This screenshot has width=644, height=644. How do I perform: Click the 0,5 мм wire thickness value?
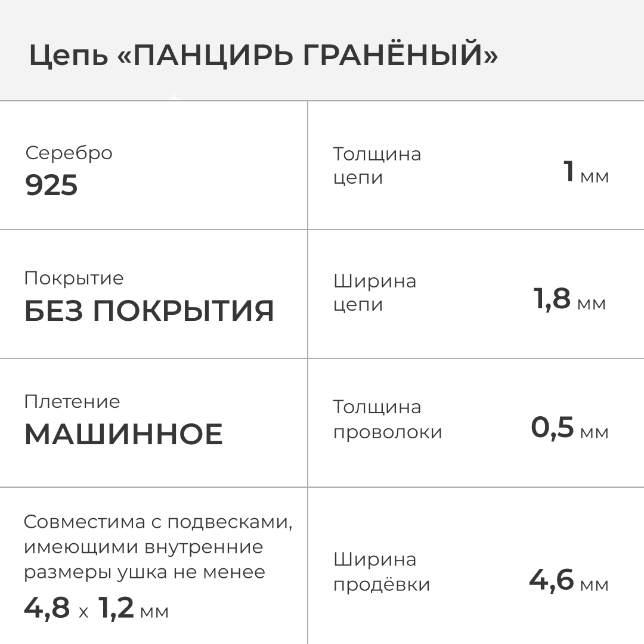tap(569, 428)
